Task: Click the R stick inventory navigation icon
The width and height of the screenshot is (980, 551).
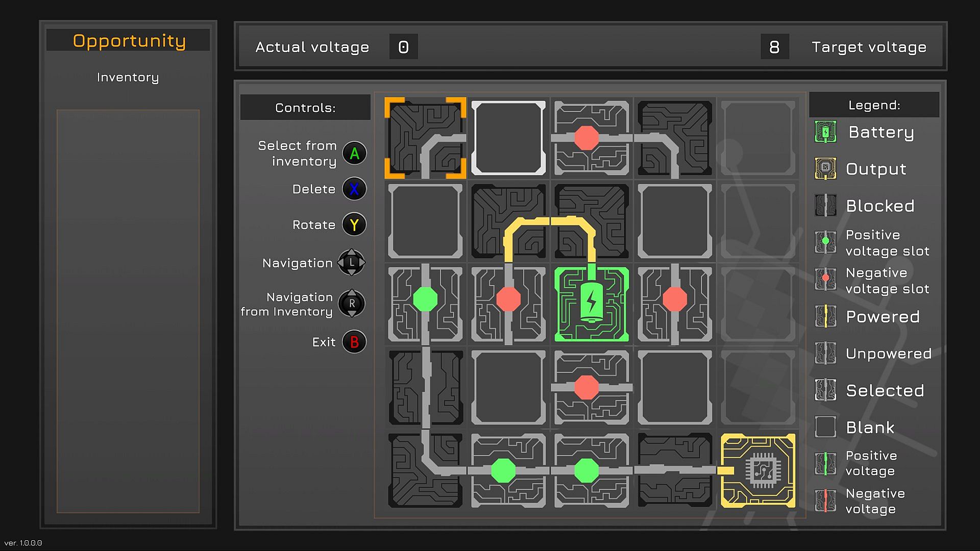Action: [352, 304]
